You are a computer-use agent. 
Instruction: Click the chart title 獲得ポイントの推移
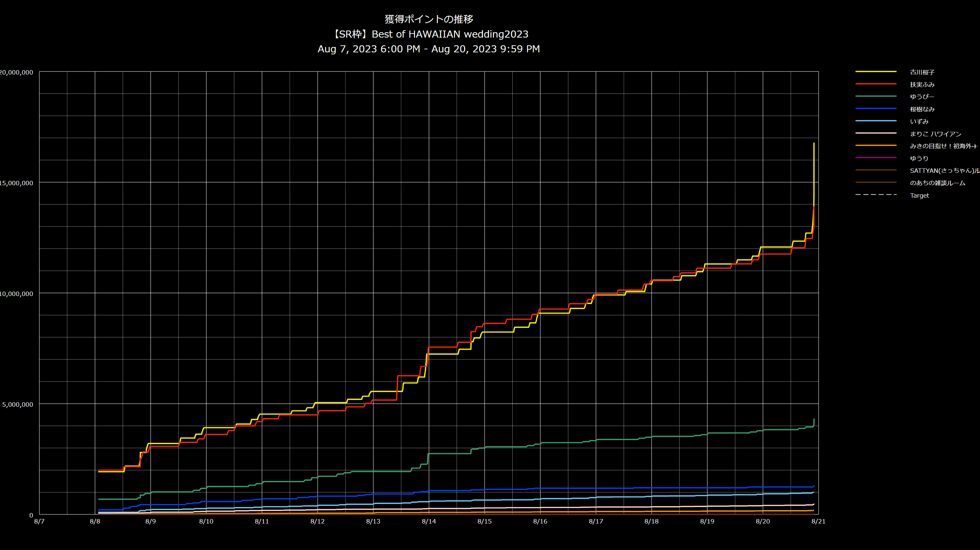429,19
